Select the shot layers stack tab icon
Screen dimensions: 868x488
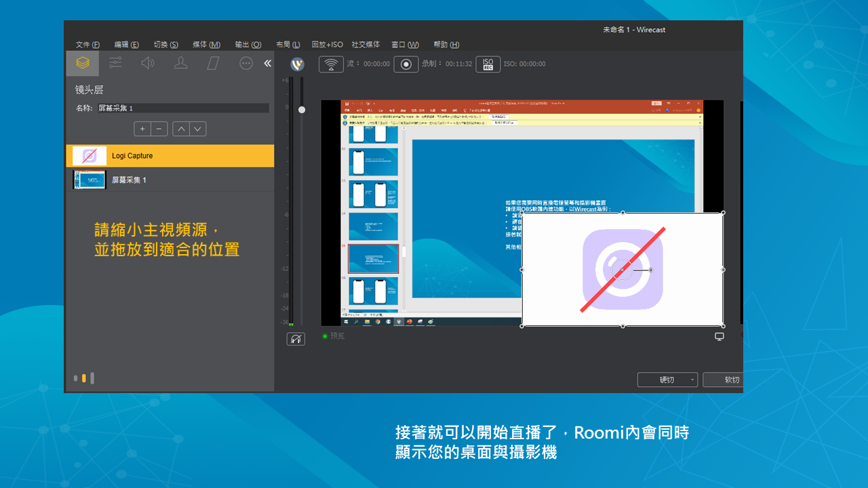[83, 63]
